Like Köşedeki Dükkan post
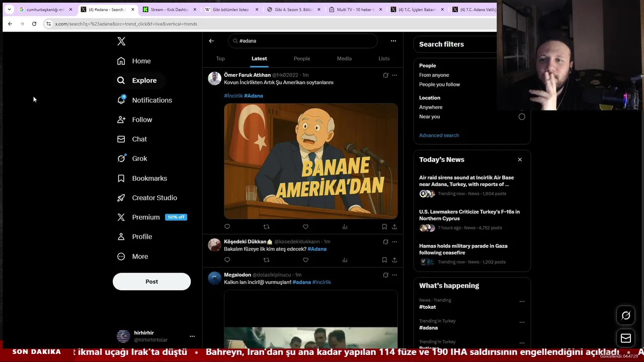This screenshot has height=362, width=644. pyautogui.click(x=305, y=260)
